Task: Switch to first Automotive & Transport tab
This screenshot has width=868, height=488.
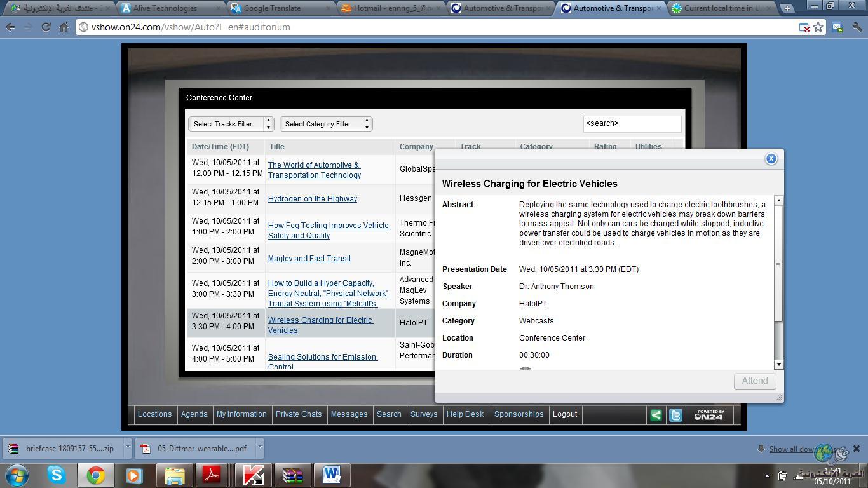Action: tap(499, 8)
